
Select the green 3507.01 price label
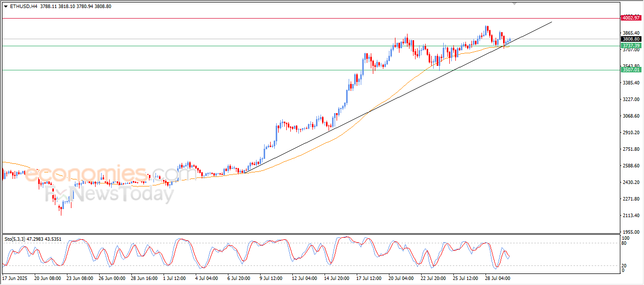coord(630,70)
